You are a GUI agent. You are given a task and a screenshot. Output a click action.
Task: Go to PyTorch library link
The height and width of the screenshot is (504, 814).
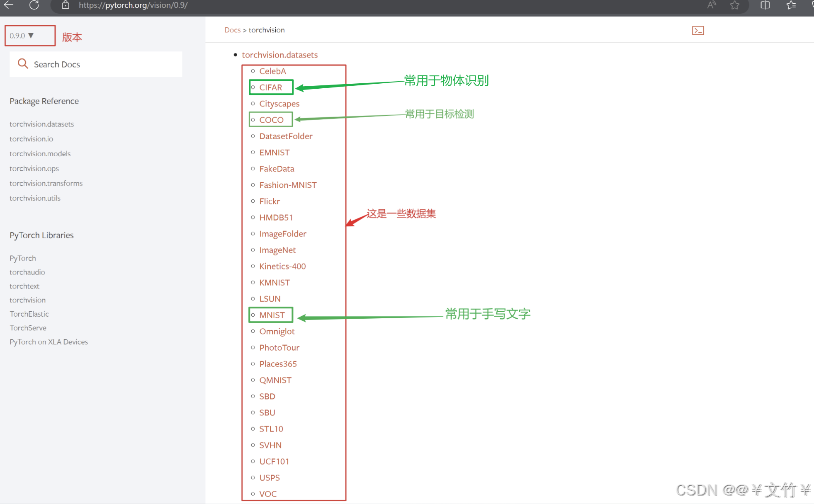23,258
